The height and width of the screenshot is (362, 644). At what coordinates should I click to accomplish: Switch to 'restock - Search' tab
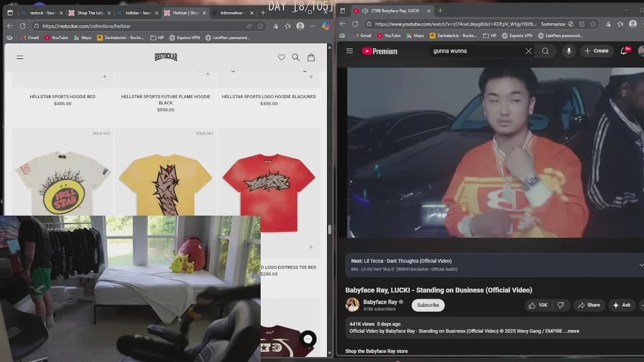click(42, 13)
